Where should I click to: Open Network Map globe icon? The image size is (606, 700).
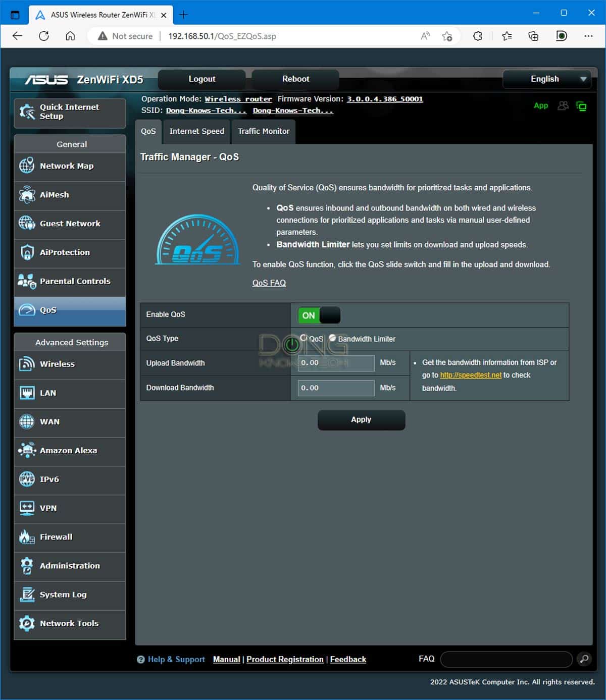click(x=27, y=166)
